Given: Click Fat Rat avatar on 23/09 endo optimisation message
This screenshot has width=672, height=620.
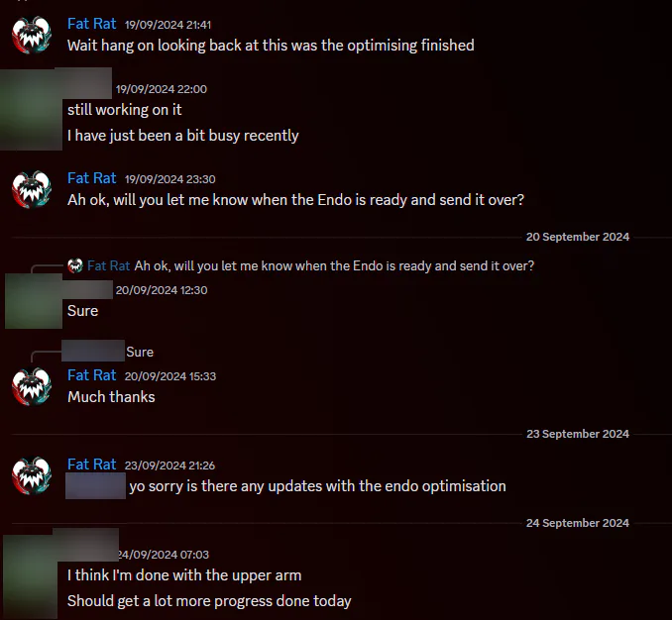Looking at the screenshot, I should point(32,475).
